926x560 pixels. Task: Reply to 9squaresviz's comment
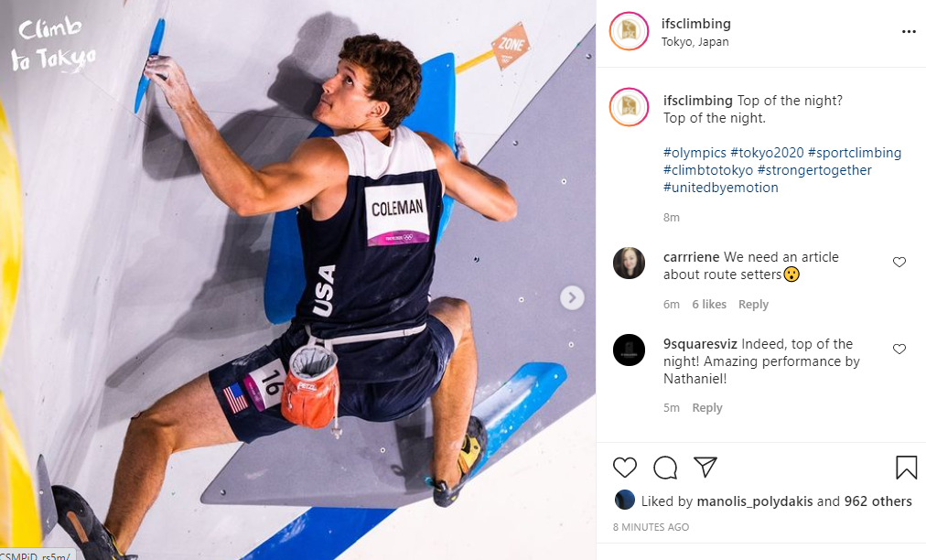(x=707, y=408)
